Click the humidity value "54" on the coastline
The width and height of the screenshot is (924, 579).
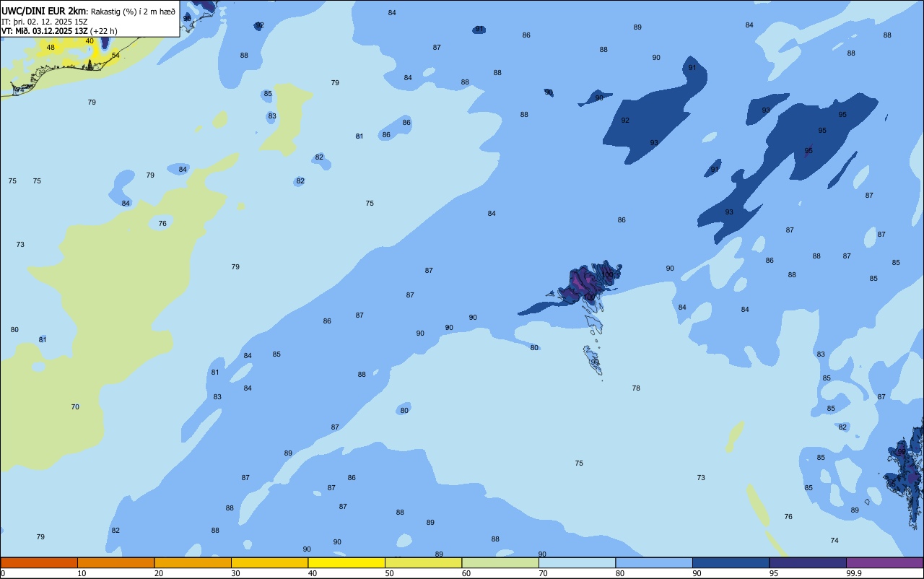coord(115,56)
